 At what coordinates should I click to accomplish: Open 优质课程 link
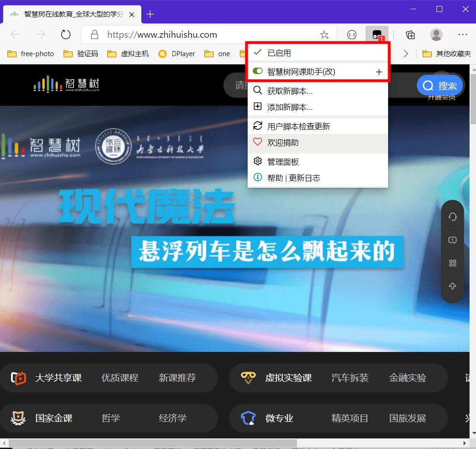tap(120, 378)
